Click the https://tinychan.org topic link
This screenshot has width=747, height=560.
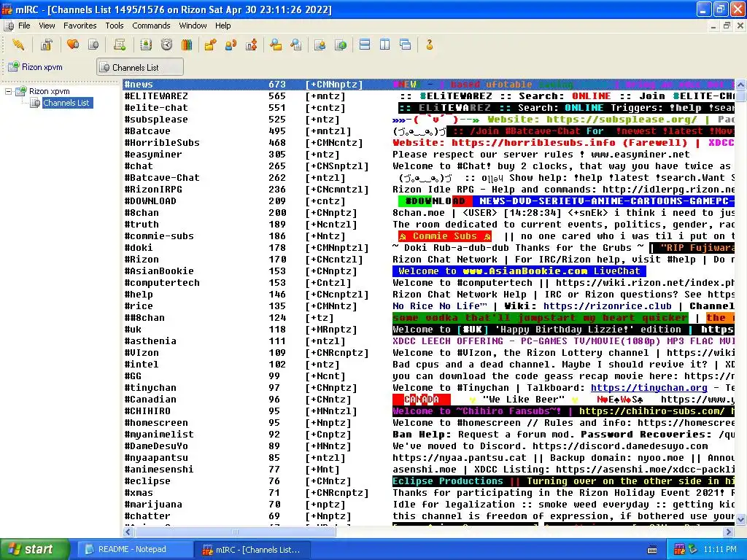[x=649, y=388]
